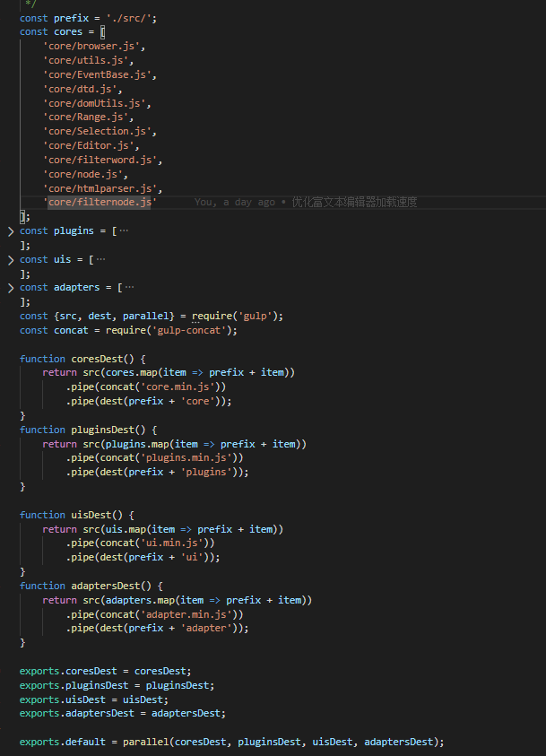
Task: Click the 'ui.min.js' string
Action: (171, 543)
